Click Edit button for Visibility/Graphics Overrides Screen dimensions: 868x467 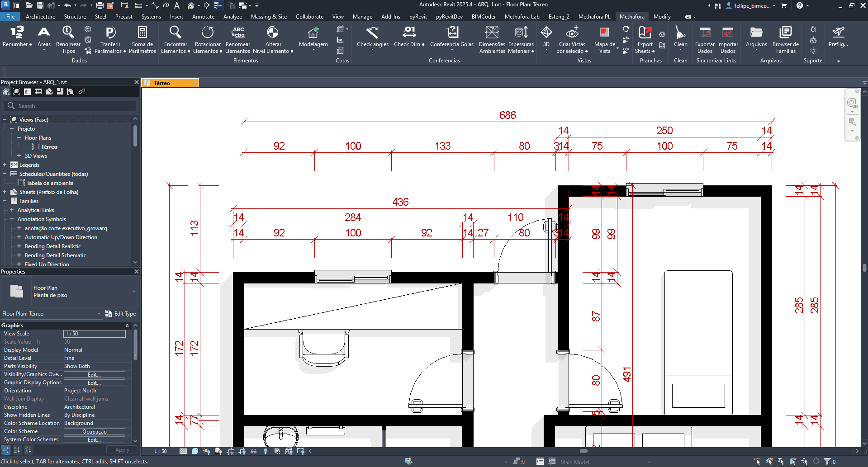(x=94, y=375)
